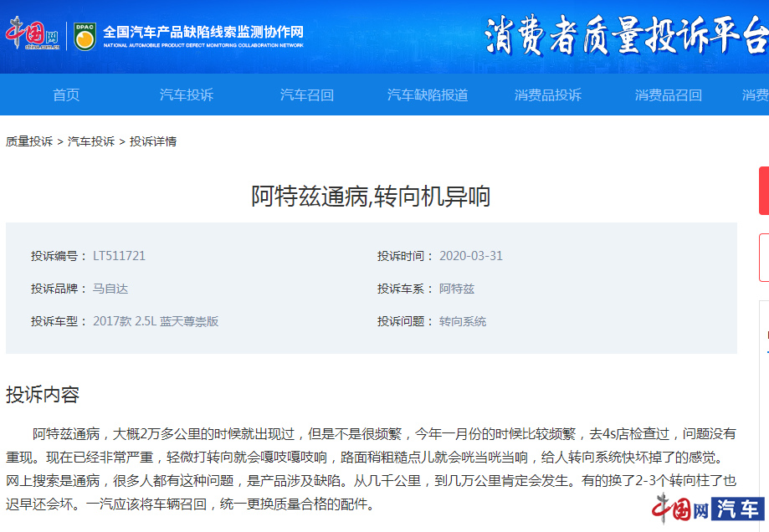Screen dimensions: 769x532
Task: Click 投诉详情 breadcrumb text
Action: 153,141
